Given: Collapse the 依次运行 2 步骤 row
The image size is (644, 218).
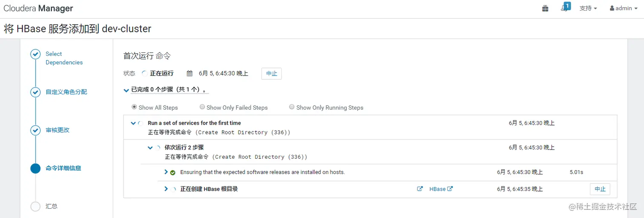Looking at the screenshot, I should [150, 148].
